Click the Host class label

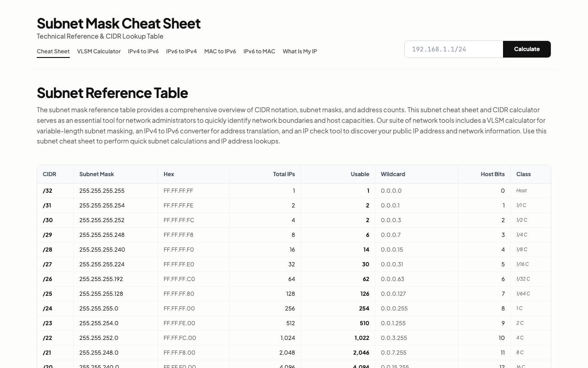tap(521, 191)
